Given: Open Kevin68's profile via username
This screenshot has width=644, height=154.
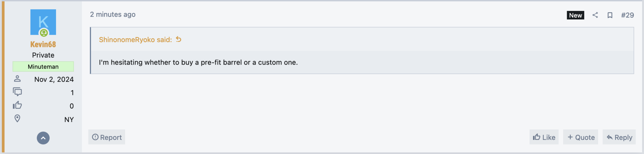Looking at the screenshot, I should click(x=43, y=44).
